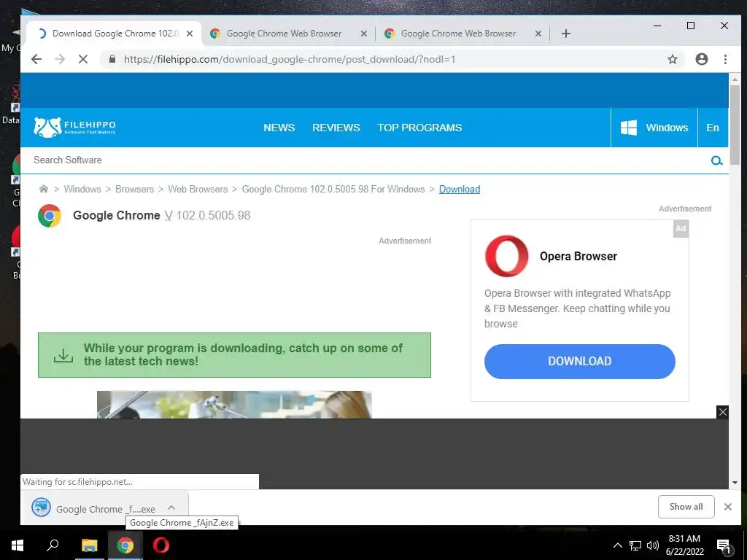The image size is (747, 560).
Task: Click the Chrome icon in the taskbar
Action: (125, 545)
